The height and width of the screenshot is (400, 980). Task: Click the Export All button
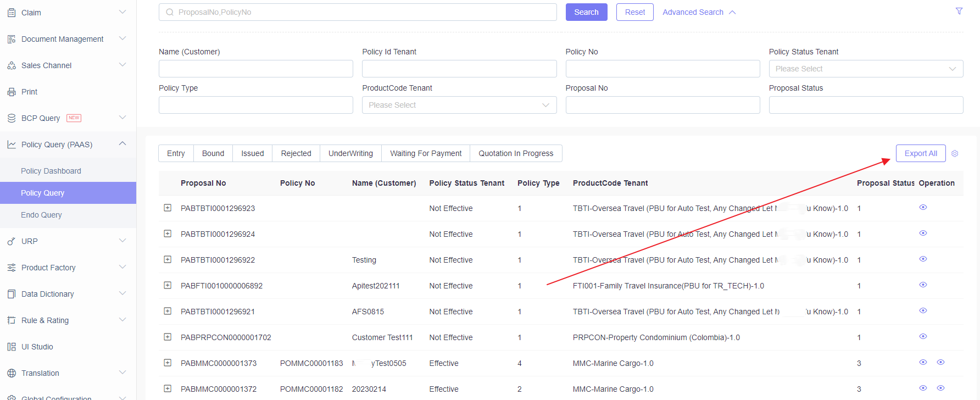click(x=921, y=153)
